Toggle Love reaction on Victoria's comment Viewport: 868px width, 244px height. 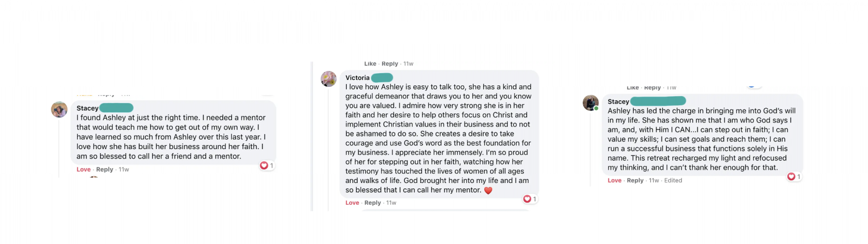click(x=352, y=203)
